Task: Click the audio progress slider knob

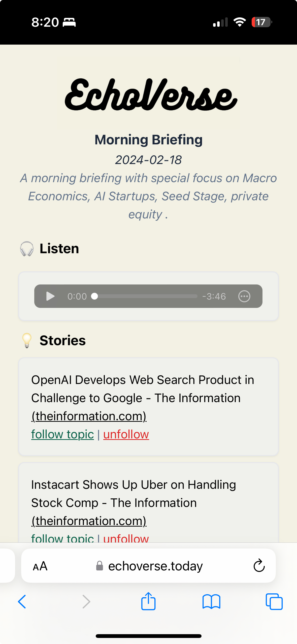Action: [94, 296]
